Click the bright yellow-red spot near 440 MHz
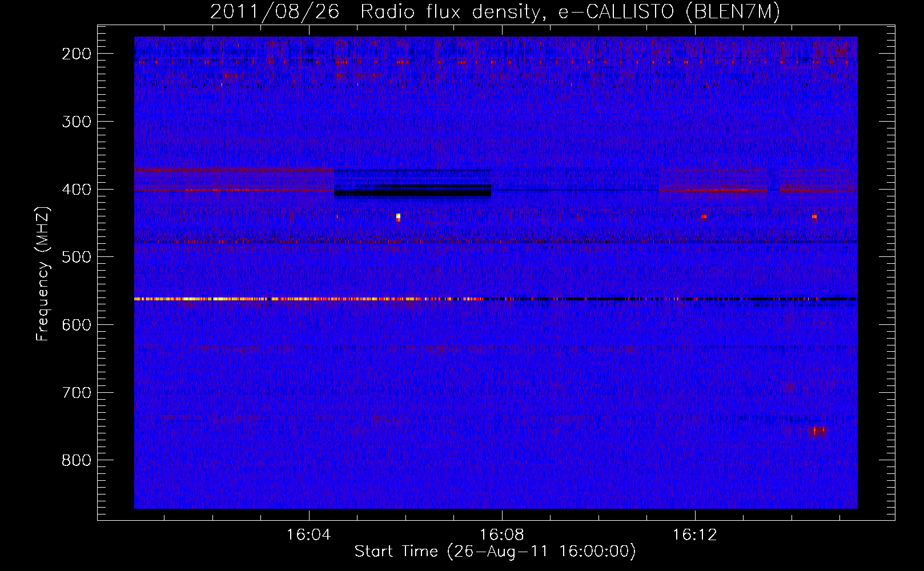Viewport: 924px width, 571px height. [398, 217]
